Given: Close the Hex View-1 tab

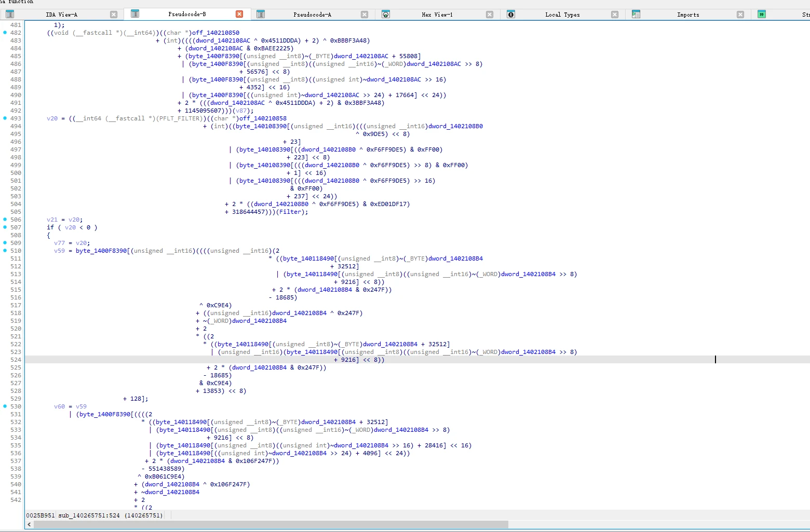Looking at the screenshot, I should coord(490,15).
